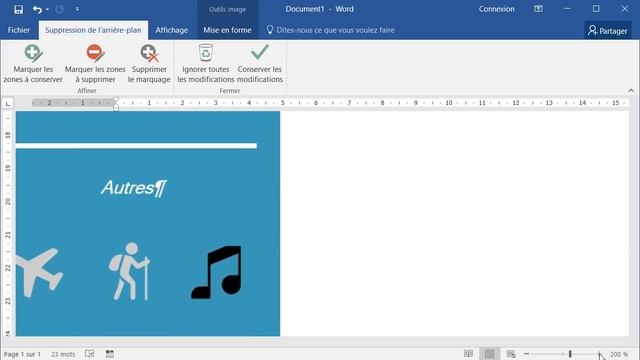
Task: Click the Save icon in the title bar
Action: coord(18,9)
